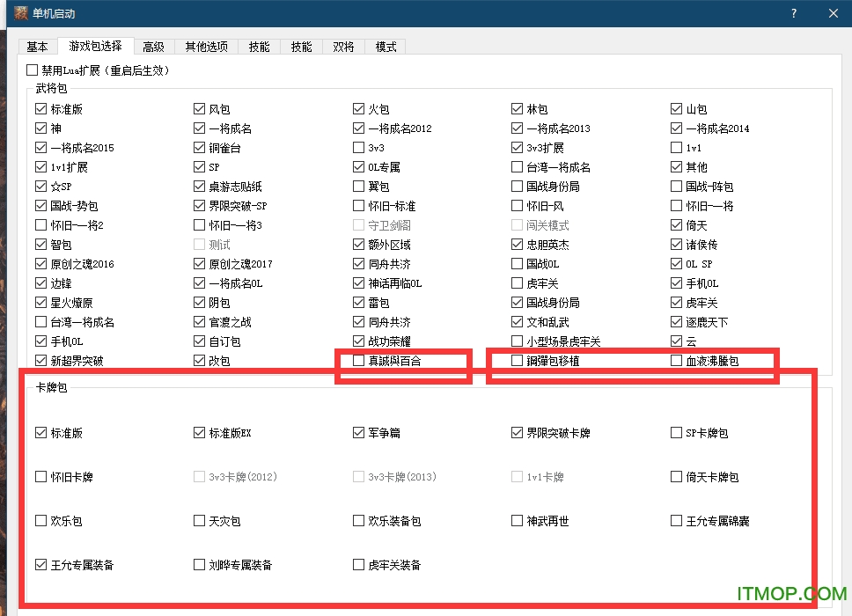This screenshot has width=852, height=616.
Task: Check the 怀旧-风 pack
Action: point(518,206)
